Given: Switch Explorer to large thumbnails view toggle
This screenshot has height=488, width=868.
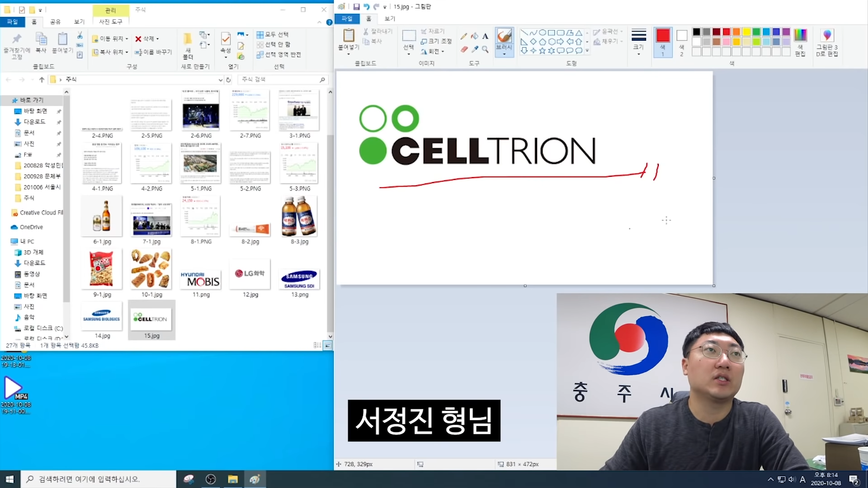Looking at the screenshot, I should 328,345.
